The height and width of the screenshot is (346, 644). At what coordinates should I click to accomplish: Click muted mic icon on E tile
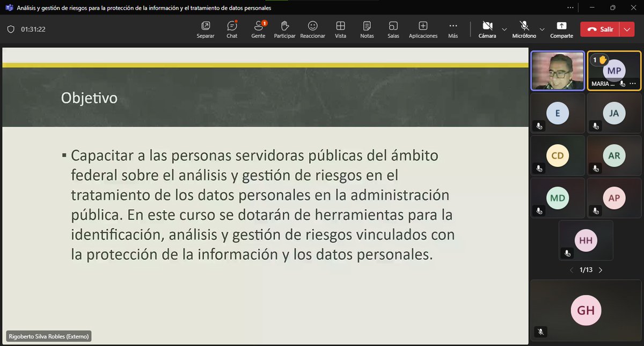[x=539, y=126]
